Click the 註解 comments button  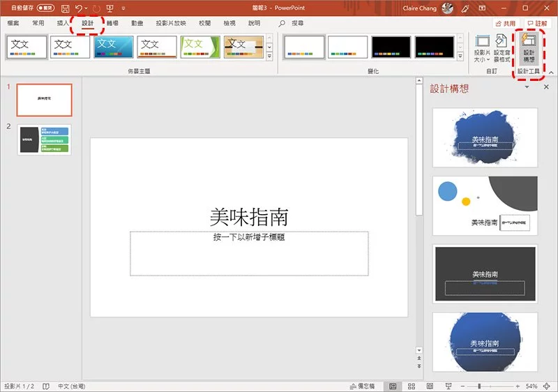coord(537,24)
